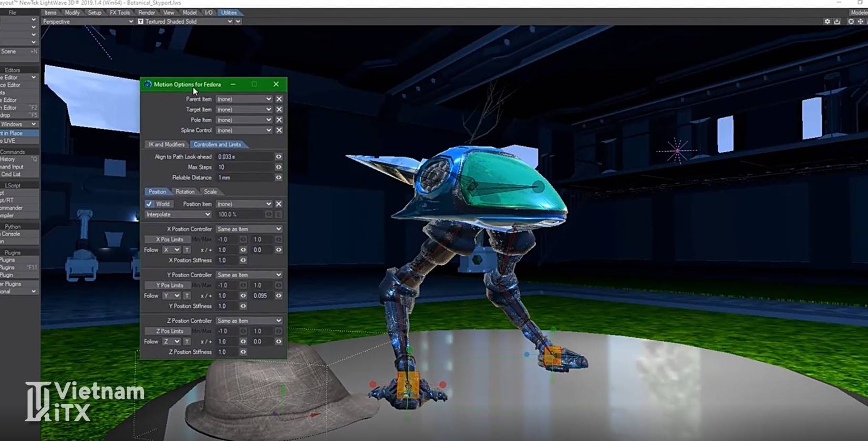The image size is (868, 441).
Task: Open envelope for X Follow multiplier value
Action: [x=243, y=250]
